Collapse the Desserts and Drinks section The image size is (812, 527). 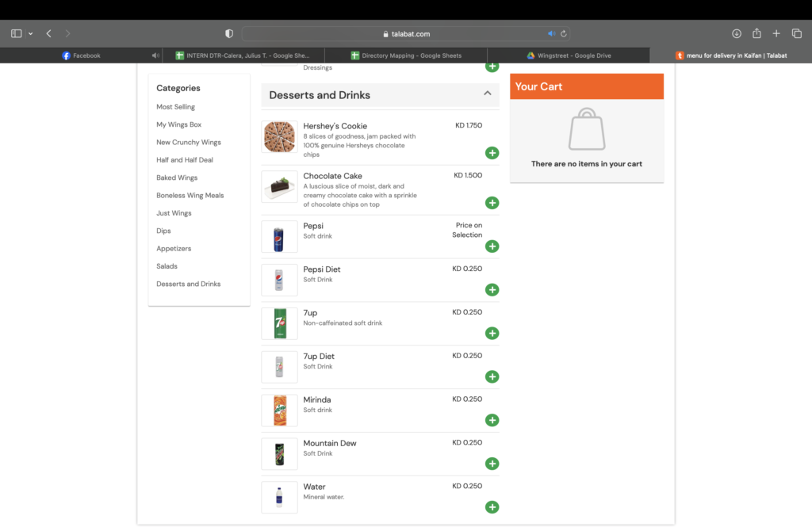click(x=487, y=94)
